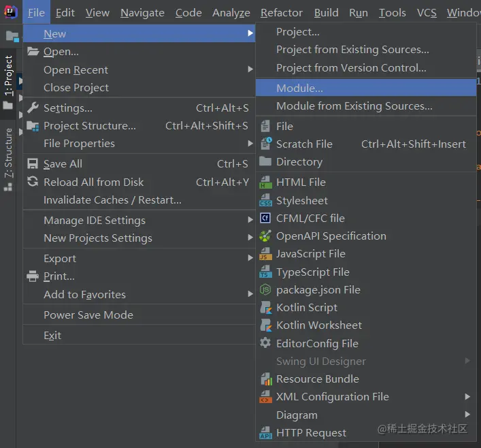Click the JavaScript File JS icon
The width and height of the screenshot is (481, 448).
pos(265,254)
